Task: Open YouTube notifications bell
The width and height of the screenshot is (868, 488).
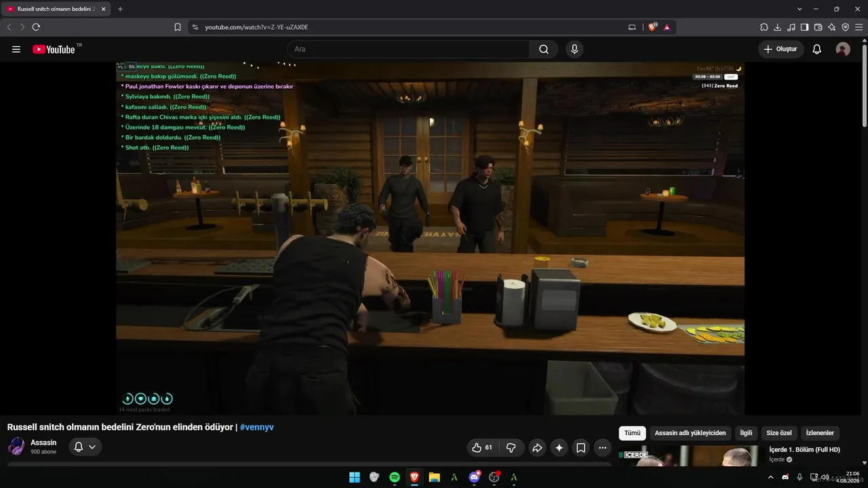Action: (817, 49)
